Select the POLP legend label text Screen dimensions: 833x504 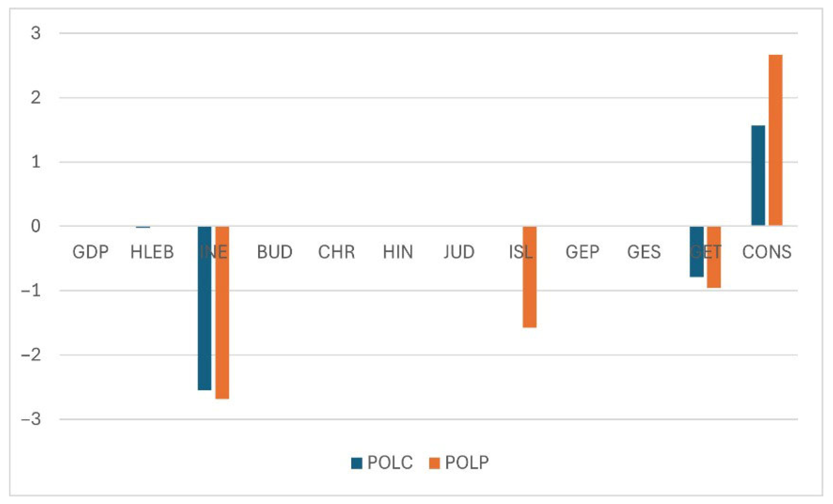467,463
